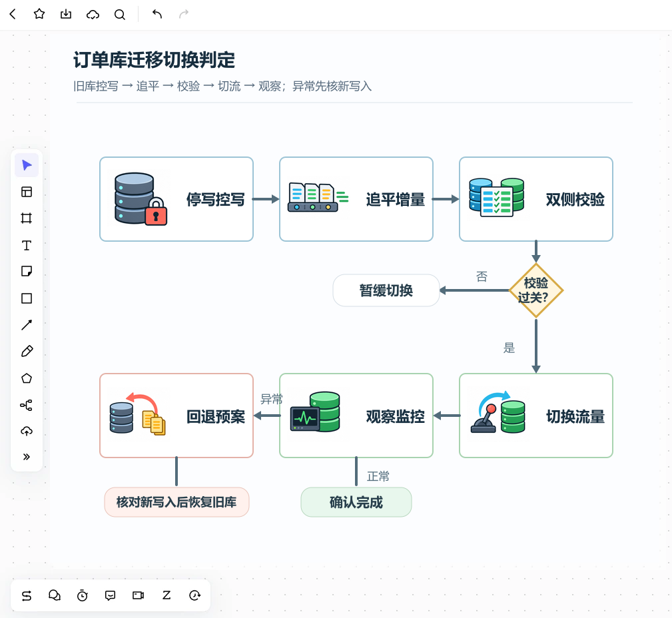Select the 校验过关? decision diamond

[536, 290]
